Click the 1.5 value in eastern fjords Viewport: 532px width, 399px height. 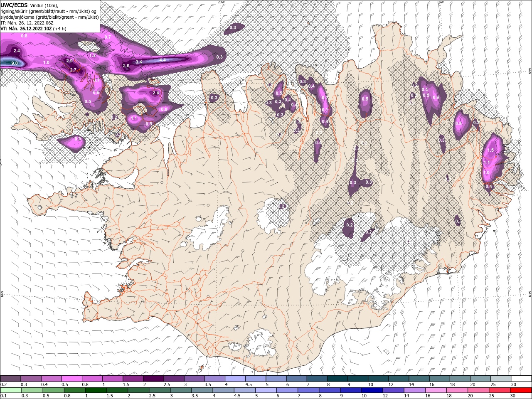click(490, 150)
